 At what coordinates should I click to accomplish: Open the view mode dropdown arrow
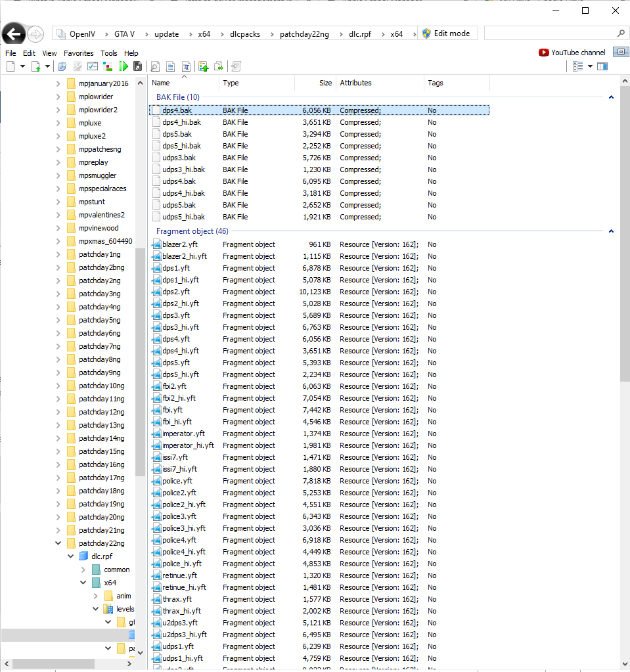pos(590,66)
